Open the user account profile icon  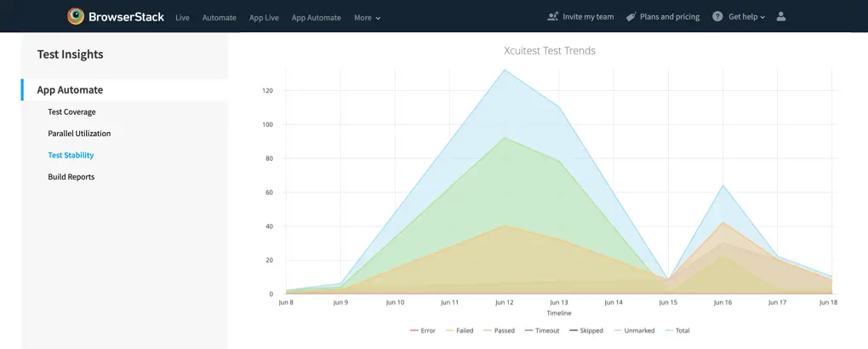781,16
